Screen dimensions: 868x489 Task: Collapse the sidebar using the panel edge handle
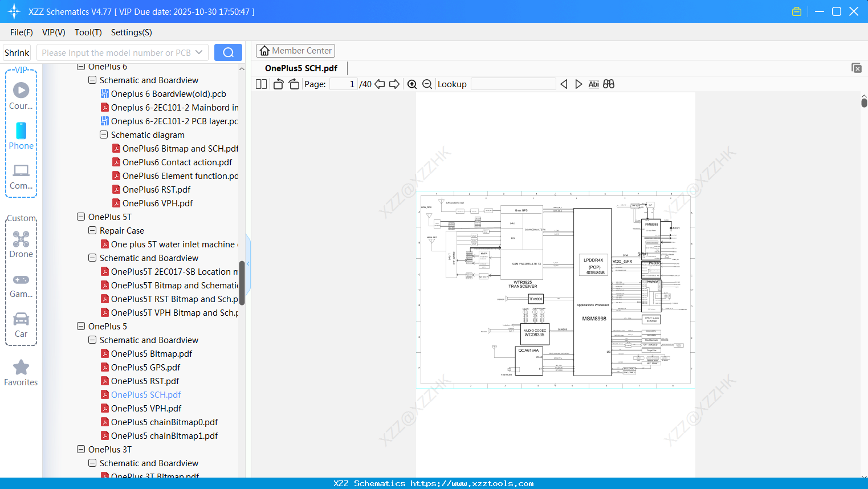point(248,263)
